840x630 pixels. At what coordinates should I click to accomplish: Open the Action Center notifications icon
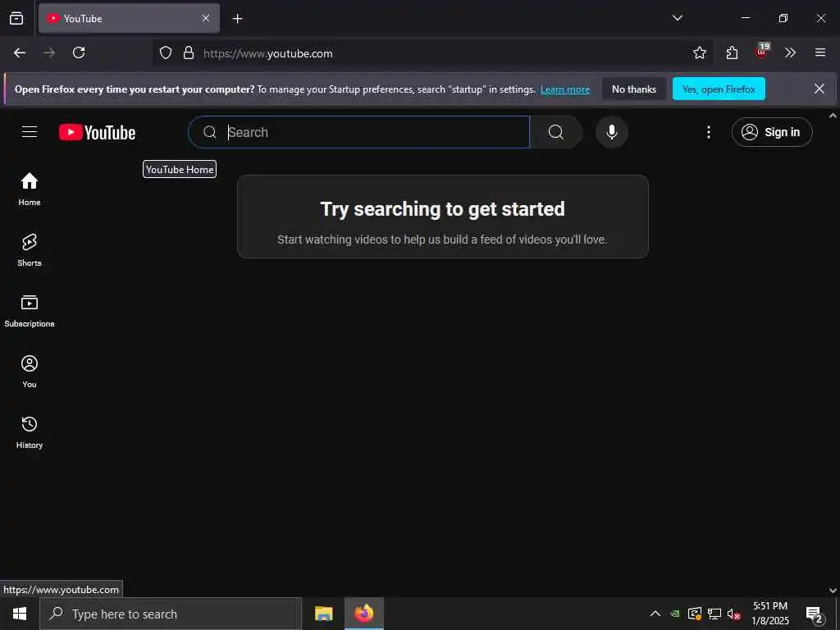point(814,614)
